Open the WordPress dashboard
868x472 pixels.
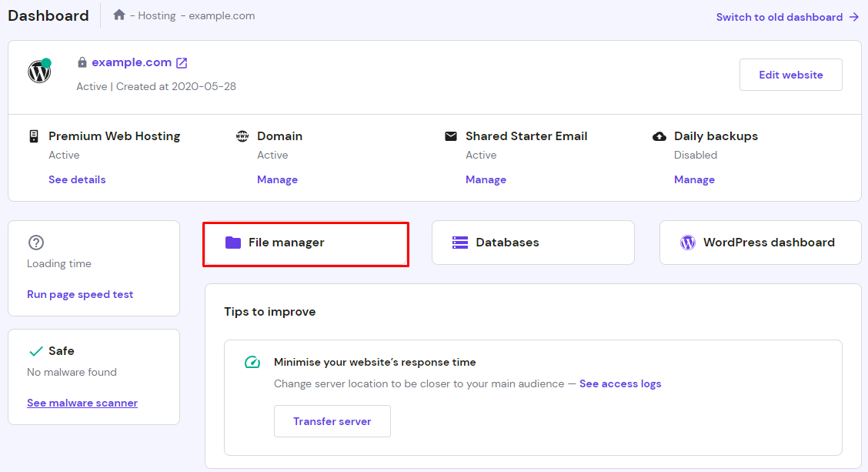point(760,242)
